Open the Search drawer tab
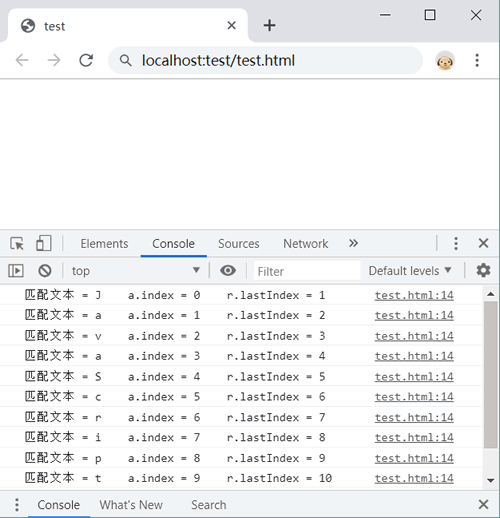Screen dimensions: 500x518 click(x=209, y=505)
